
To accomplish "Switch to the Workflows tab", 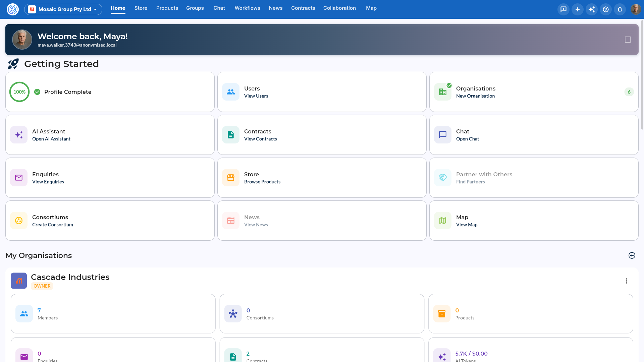I will pyautogui.click(x=248, y=8).
